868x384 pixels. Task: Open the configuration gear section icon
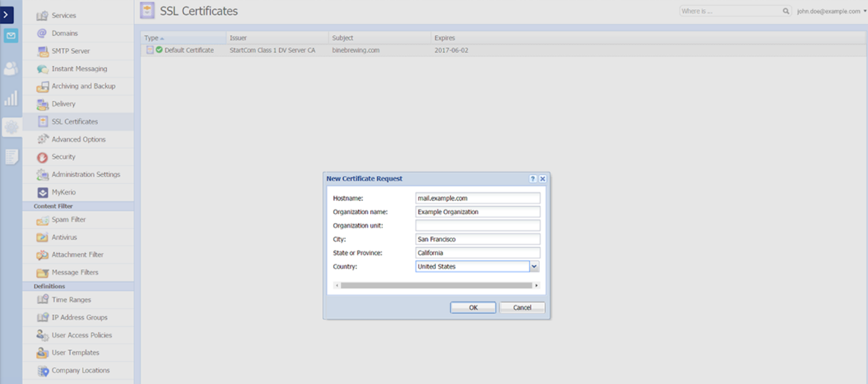[x=10, y=127]
